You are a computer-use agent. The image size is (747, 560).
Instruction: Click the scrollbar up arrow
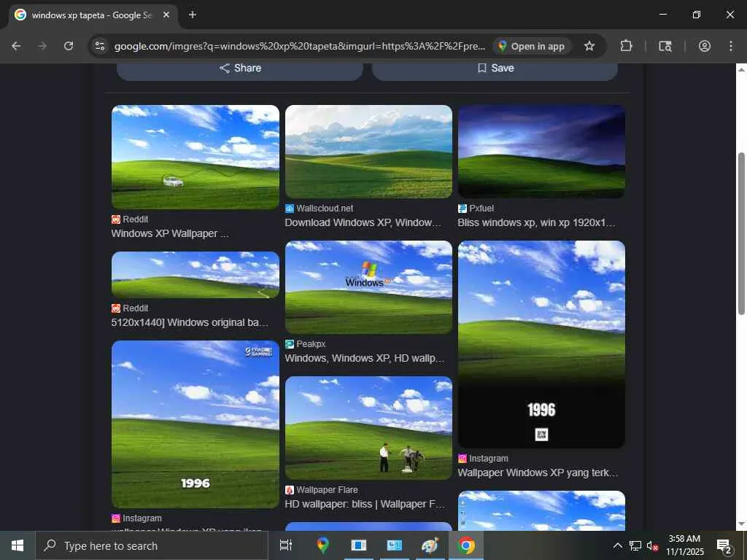741,69
